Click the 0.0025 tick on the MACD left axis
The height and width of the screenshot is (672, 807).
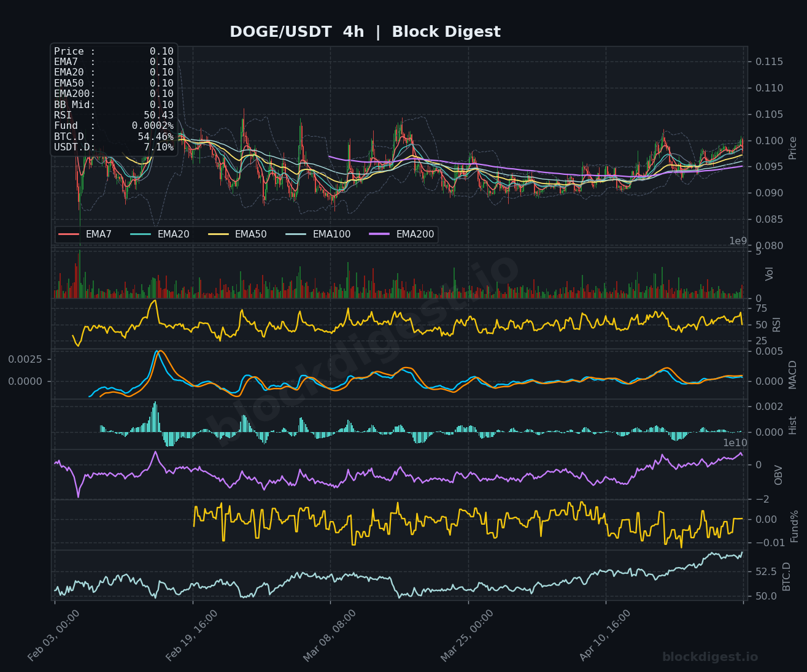[x=25, y=359]
